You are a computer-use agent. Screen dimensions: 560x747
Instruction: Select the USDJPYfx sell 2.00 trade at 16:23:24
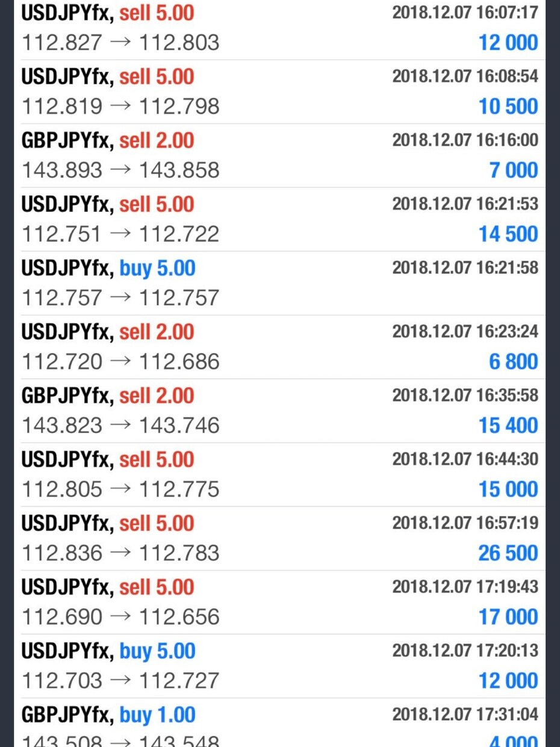(279, 347)
